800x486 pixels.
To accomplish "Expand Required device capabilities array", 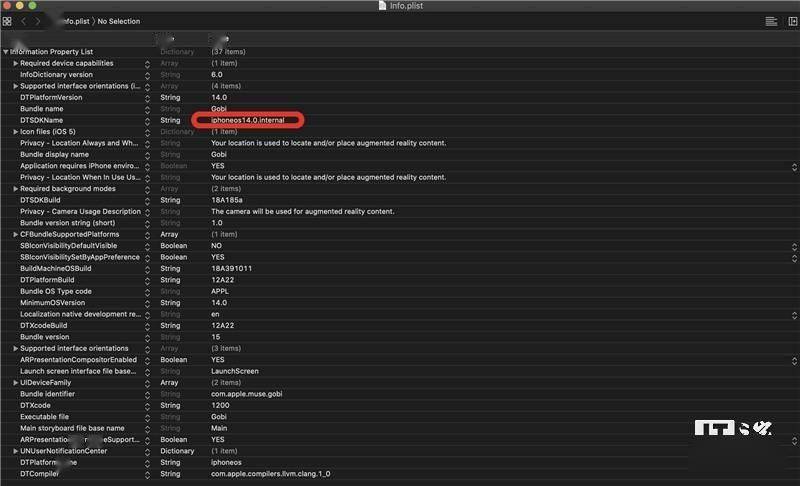I will [15, 63].
